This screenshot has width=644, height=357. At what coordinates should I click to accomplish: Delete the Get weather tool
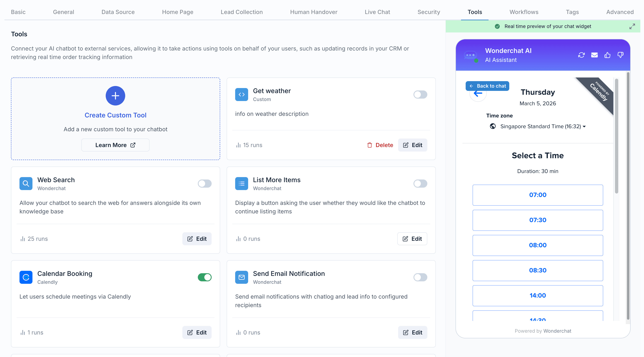[380, 145]
